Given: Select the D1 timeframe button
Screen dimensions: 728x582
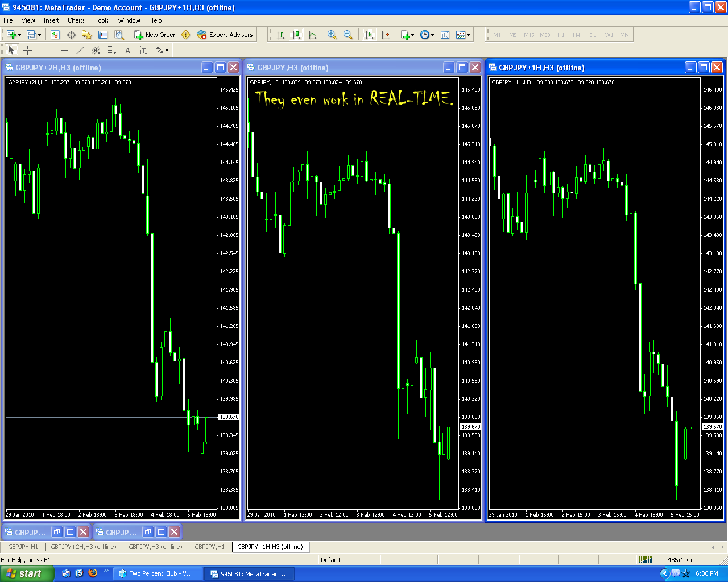Looking at the screenshot, I should pos(593,35).
